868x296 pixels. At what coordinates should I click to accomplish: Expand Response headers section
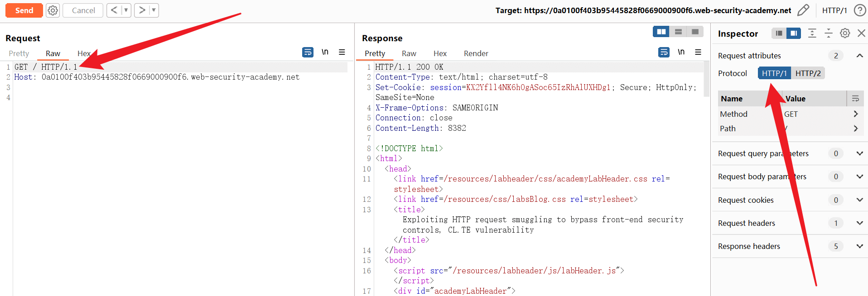(x=859, y=246)
